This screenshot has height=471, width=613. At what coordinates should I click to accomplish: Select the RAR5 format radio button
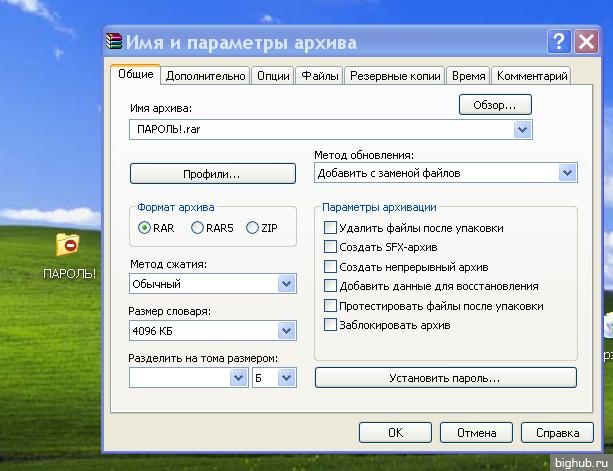pyautogui.click(x=198, y=228)
